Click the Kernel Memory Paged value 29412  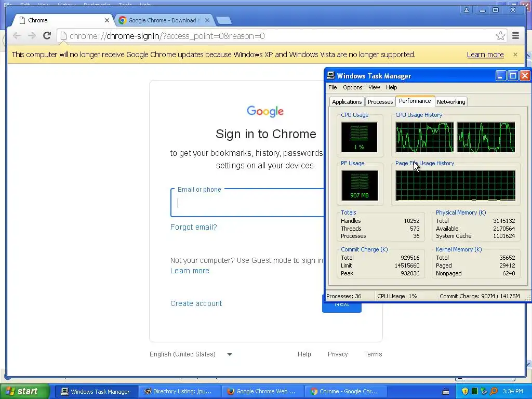tap(507, 265)
